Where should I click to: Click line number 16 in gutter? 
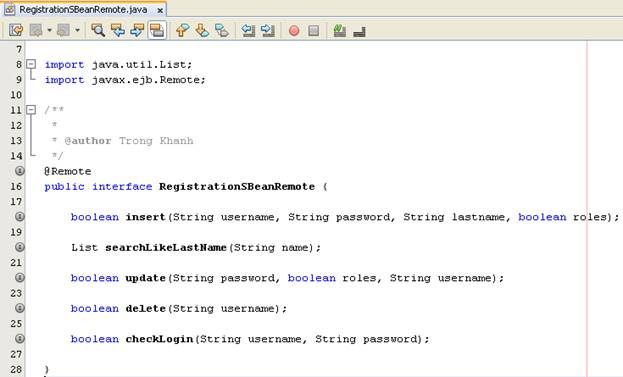tap(16, 186)
